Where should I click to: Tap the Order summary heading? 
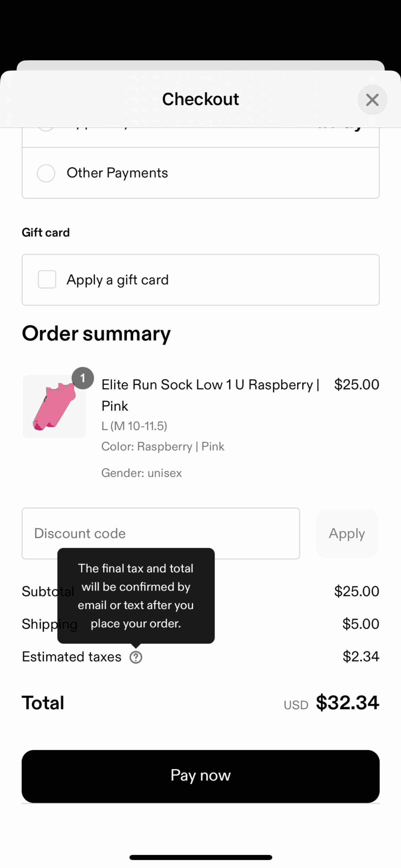[x=96, y=333]
